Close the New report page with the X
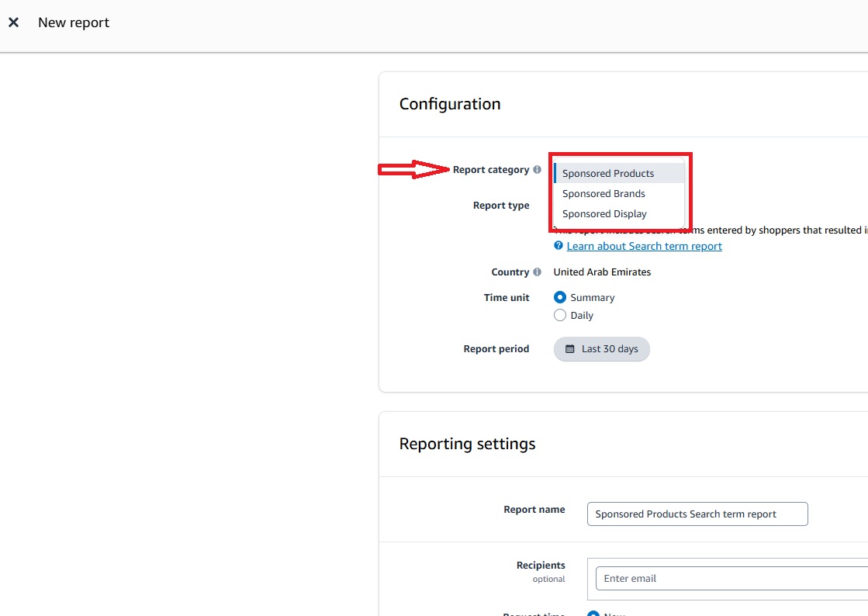 pyautogui.click(x=14, y=22)
